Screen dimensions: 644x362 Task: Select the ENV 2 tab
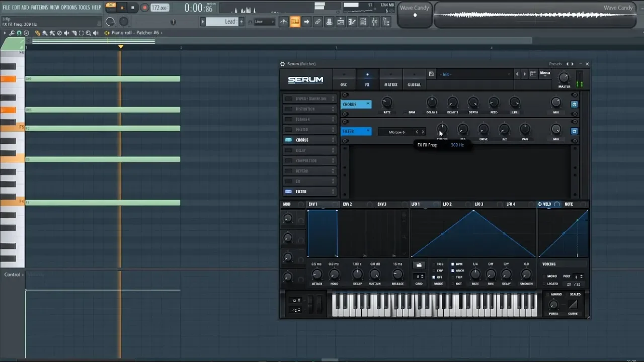click(x=347, y=204)
